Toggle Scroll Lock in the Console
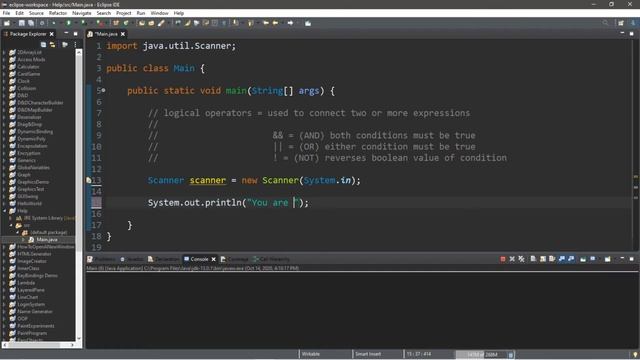This screenshot has width=640, height=360. click(x=542, y=259)
